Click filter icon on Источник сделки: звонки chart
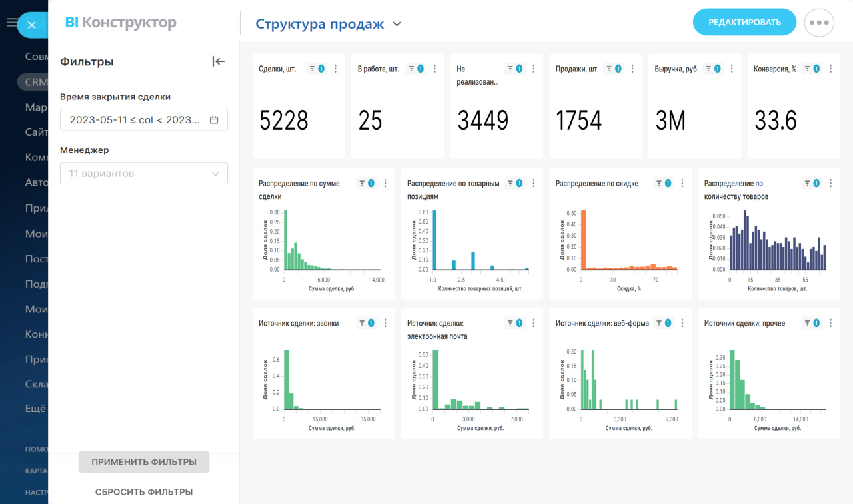The height and width of the screenshot is (504, 853). pyautogui.click(x=367, y=323)
